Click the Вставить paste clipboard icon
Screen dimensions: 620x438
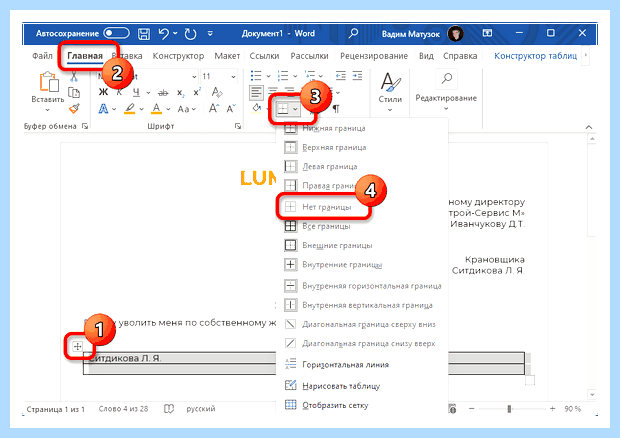49,81
